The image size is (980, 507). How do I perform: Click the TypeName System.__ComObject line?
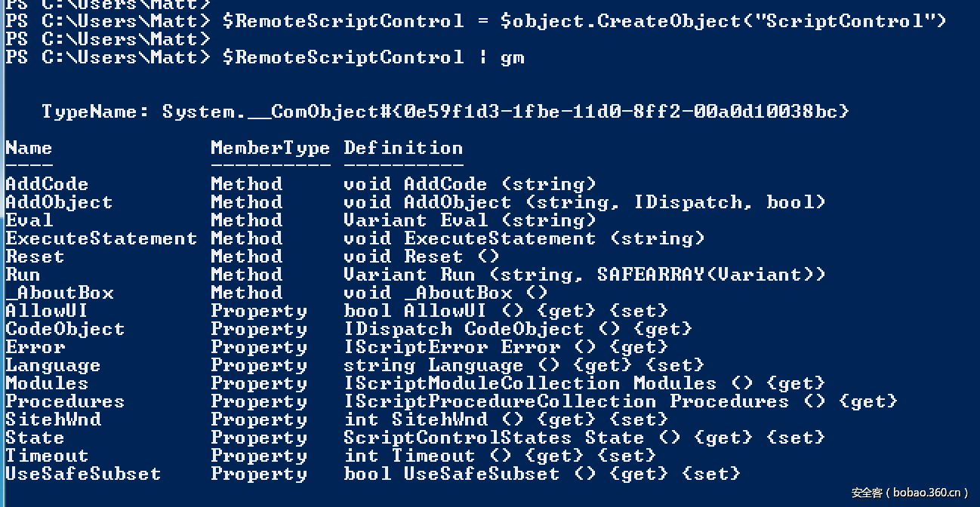[445, 112]
